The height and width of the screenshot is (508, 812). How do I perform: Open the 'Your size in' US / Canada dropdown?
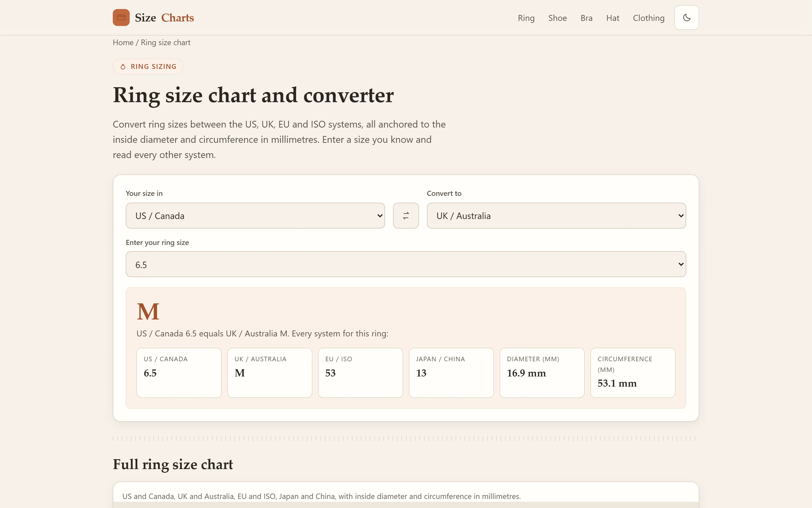tap(255, 215)
